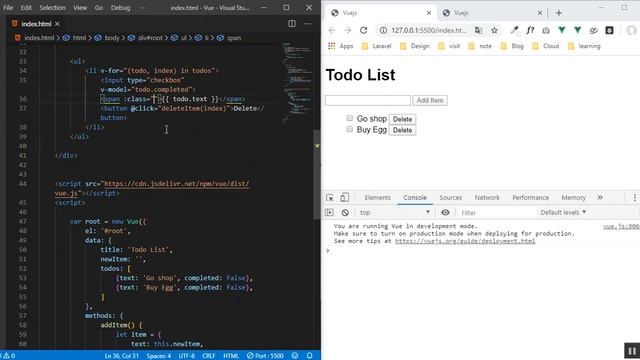
Task: Check the Buy Egg checkbox
Action: [x=349, y=129]
